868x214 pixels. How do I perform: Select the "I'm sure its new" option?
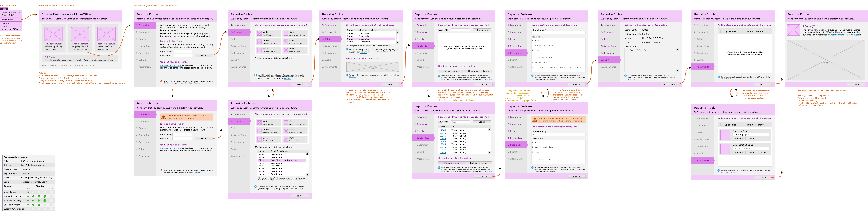[x=452, y=71]
